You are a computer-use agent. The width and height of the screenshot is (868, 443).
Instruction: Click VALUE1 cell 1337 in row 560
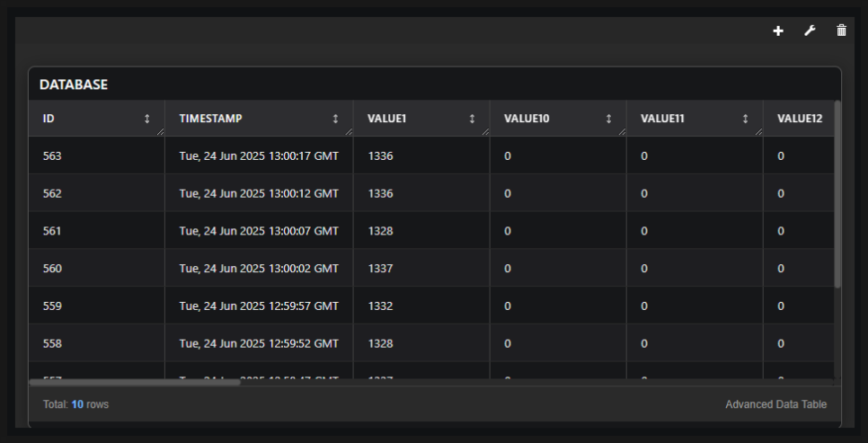(421, 269)
